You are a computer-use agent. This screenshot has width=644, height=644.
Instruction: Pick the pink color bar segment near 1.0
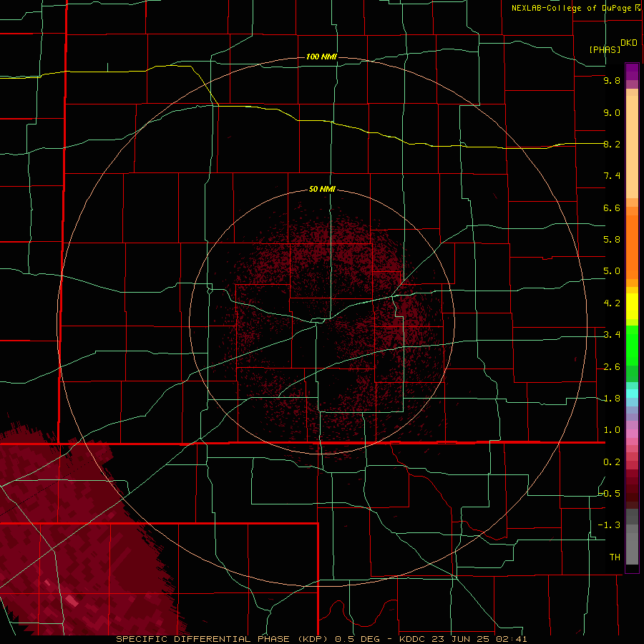632,434
